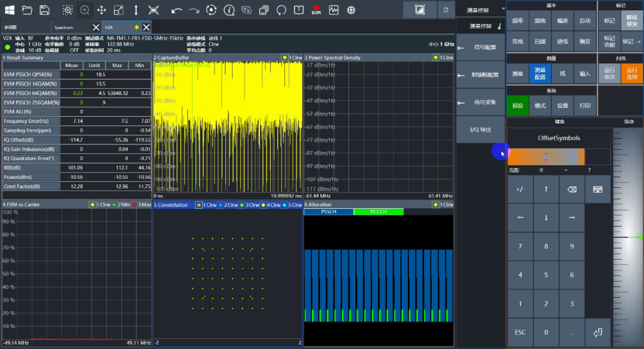Select the magnifier zoom-in tool
This screenshot has width=644, height=349.
point(85,10)
